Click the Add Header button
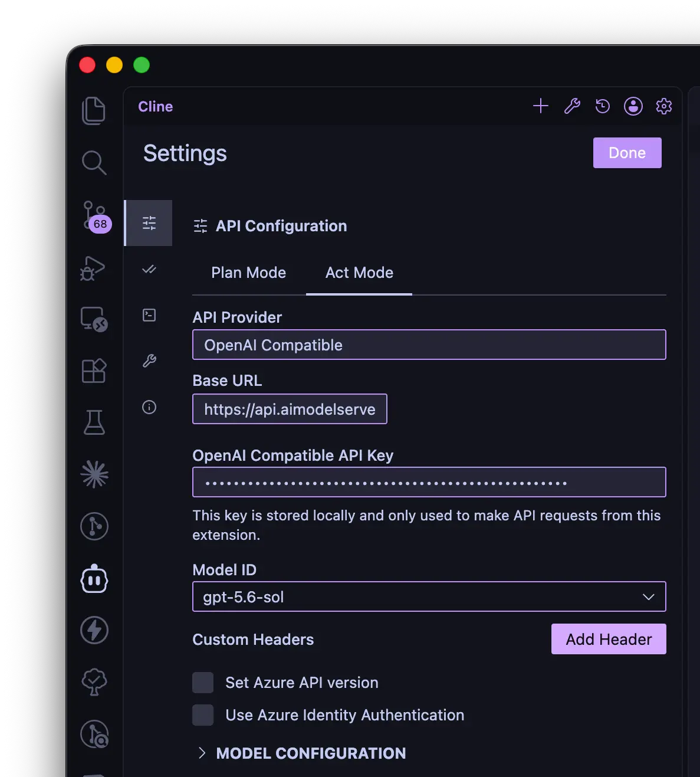This screenshot has width=700, height=777. coord(609,639)
